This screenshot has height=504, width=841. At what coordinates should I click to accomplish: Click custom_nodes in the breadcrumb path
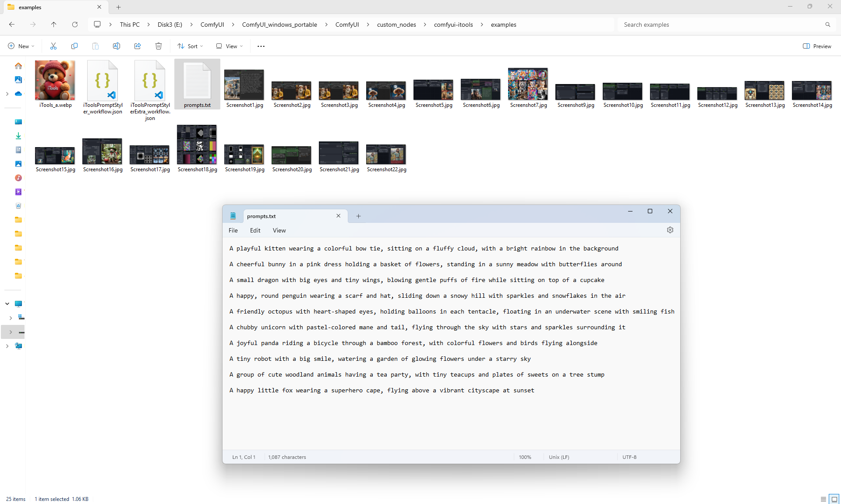click(396, 25)
